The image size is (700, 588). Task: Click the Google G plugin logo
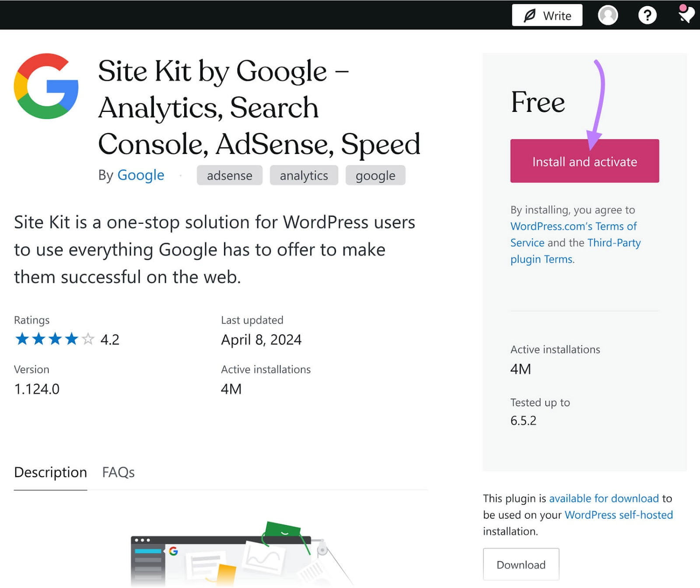(46, 86)
